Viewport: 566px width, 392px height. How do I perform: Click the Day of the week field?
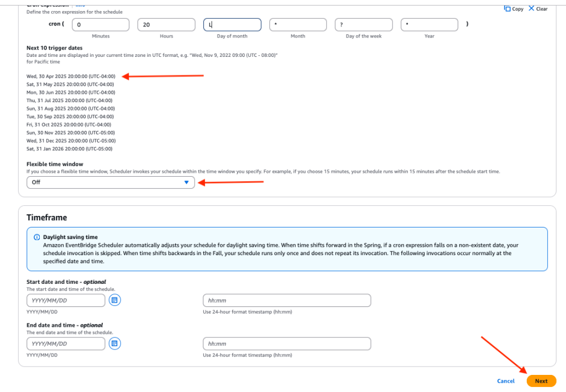tap(364, 24)
